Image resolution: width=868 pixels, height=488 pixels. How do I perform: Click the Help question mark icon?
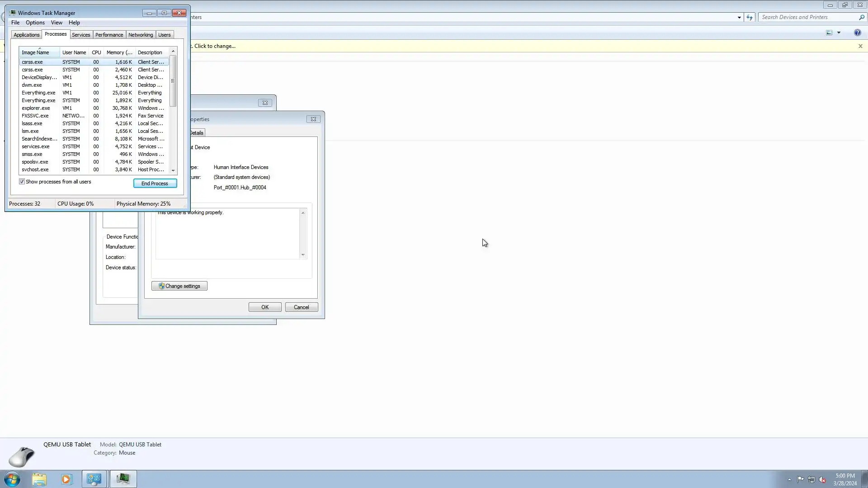click(857, 33)
